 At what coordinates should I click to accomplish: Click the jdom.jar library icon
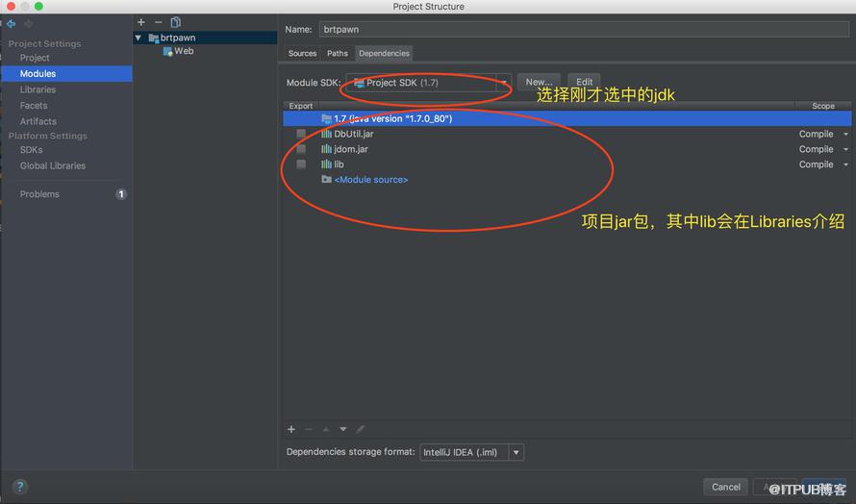coord(326,149)
